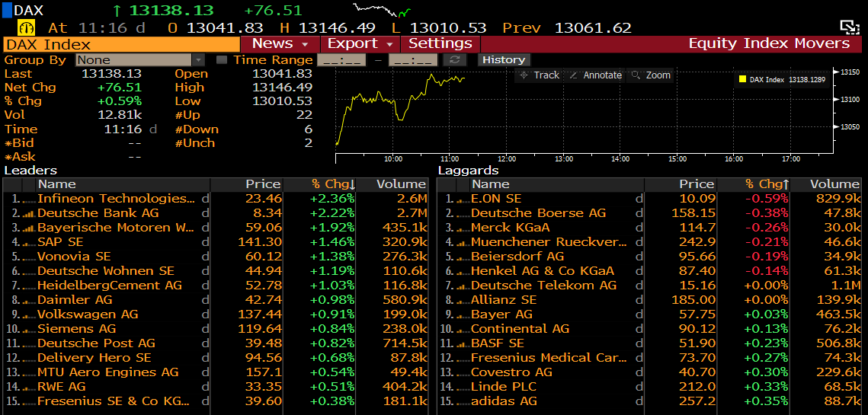This screenshot has height=415, width=868.
Task: Click the sparkline mini chart in header
Action: [x=382, y=10]
